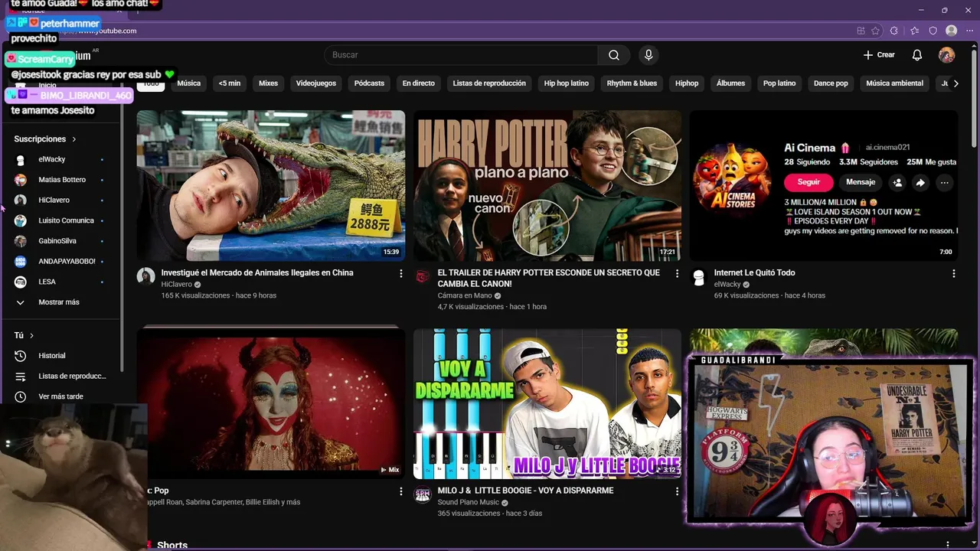Select the En directo filter chip

418,83
